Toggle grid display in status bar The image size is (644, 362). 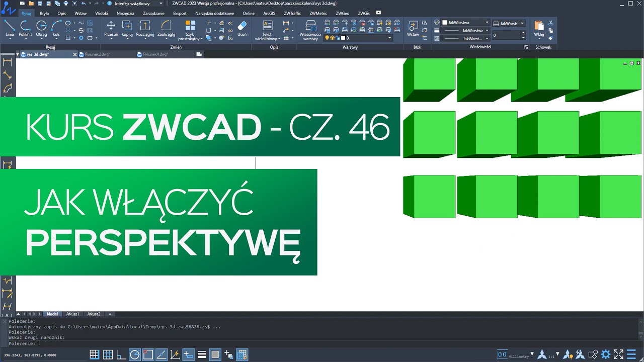(108, 354)
